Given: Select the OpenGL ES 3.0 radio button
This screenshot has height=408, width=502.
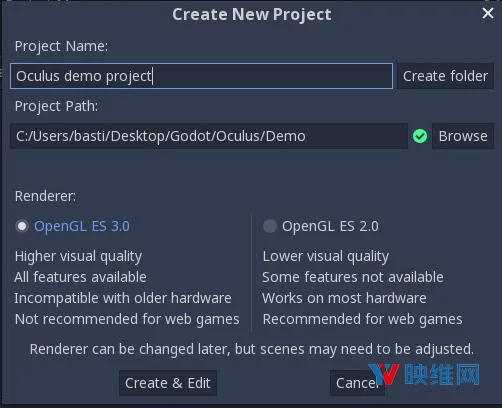Looking at the screenshot, I should pos(22,226).
